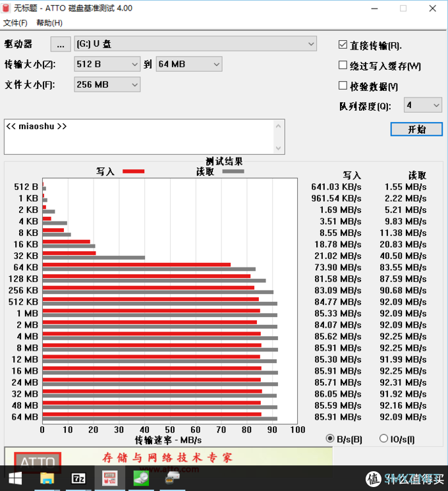The height and width of the screenshot is (491, 448).
Task: Click read value 91.99 MB/s
Action: (403, 359)
